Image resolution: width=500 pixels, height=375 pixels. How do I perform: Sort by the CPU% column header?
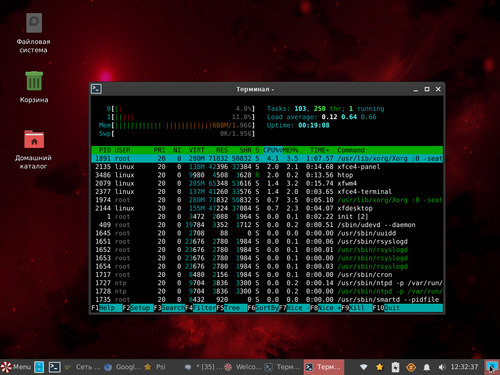click(x=273, y=150)
